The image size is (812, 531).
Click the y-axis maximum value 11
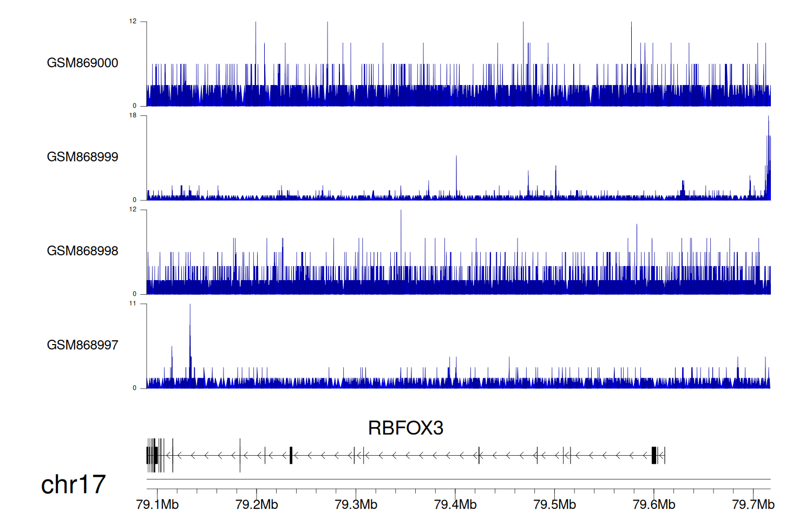point(133,303)
